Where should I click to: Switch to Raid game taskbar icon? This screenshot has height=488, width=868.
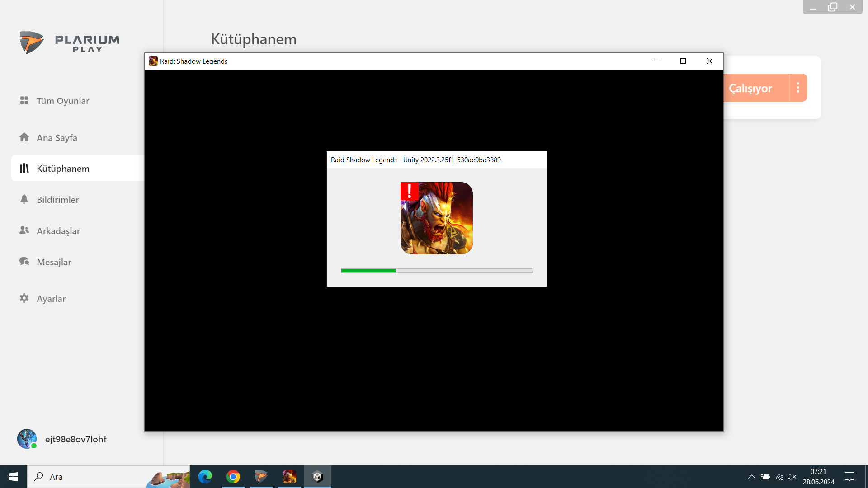[x=289, y=477]
